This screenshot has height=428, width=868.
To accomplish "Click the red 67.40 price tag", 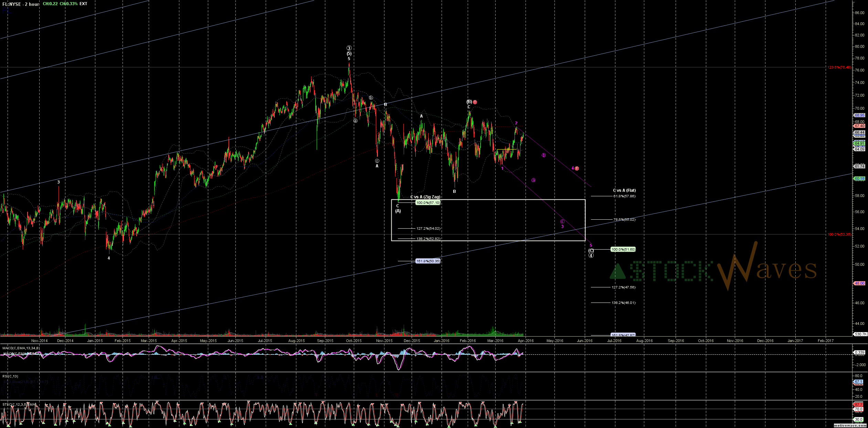I will (x=859, y=126).
